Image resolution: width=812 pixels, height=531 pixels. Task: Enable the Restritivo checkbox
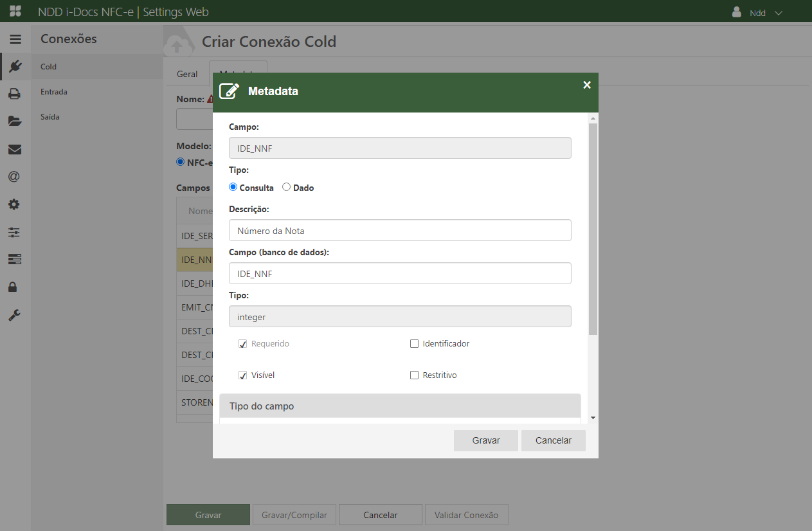pos(414,375)
